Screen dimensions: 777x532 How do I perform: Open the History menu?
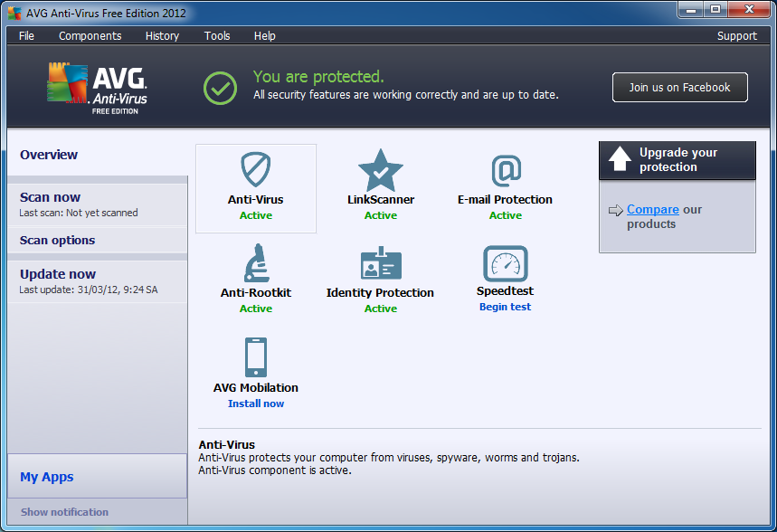[x=162, y=35]
